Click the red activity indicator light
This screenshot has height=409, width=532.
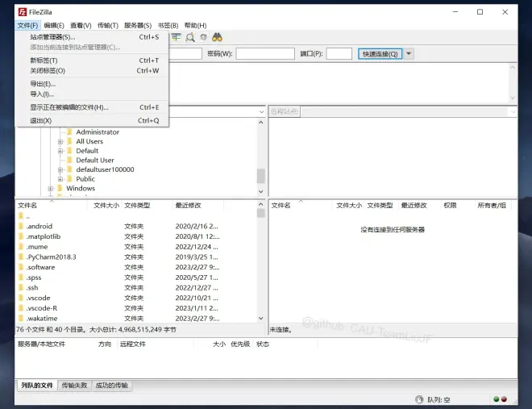coord(504,399)
